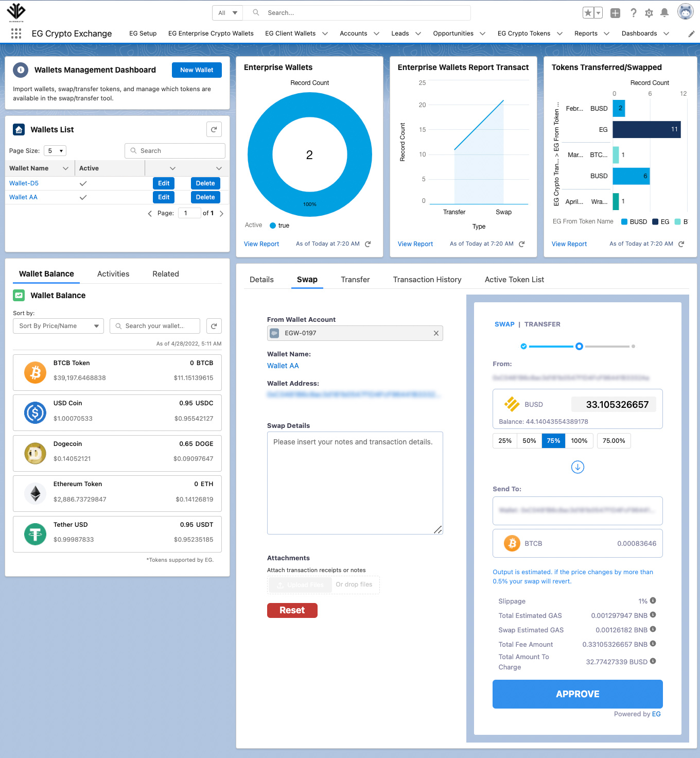The image size is (700, 758).
Task: Open the Salesforce App Launcher grid icon
Action: pos(16,33)
